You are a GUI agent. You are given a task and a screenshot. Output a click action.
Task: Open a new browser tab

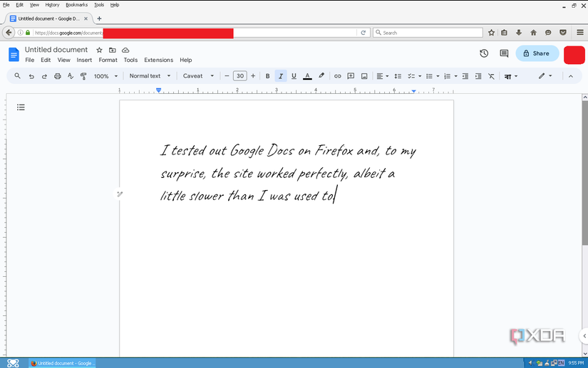pos(99,19)
